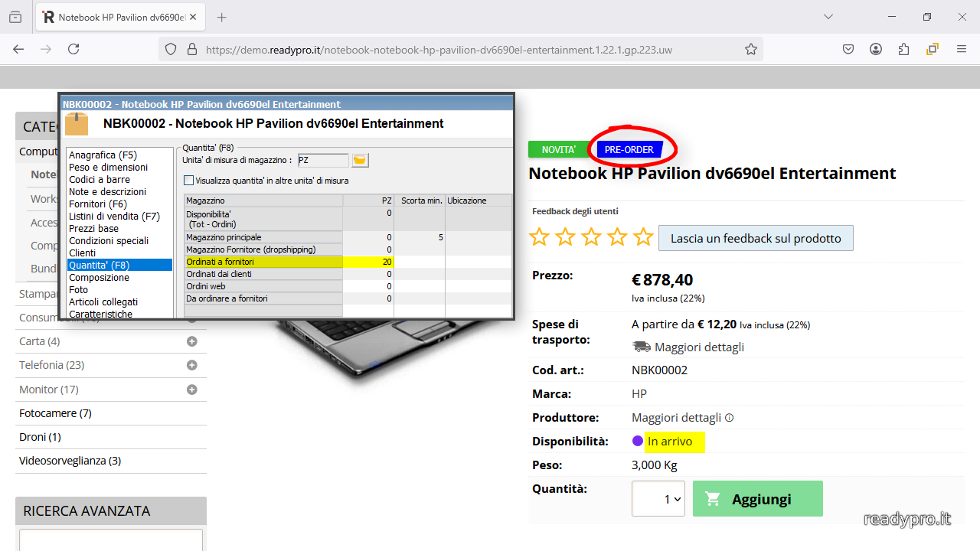
Task: Click the green NOVITA' badge
Action: click(558, 149)
